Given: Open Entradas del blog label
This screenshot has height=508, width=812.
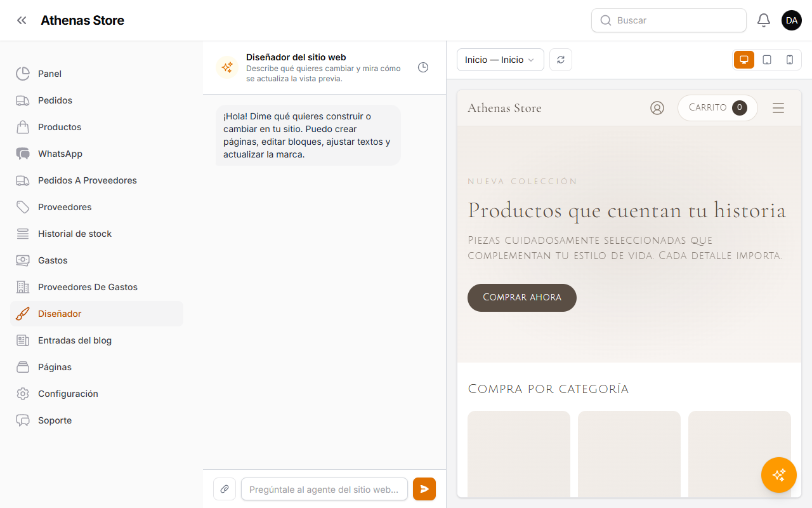Looking at the screenshot, I should (75, 340).
